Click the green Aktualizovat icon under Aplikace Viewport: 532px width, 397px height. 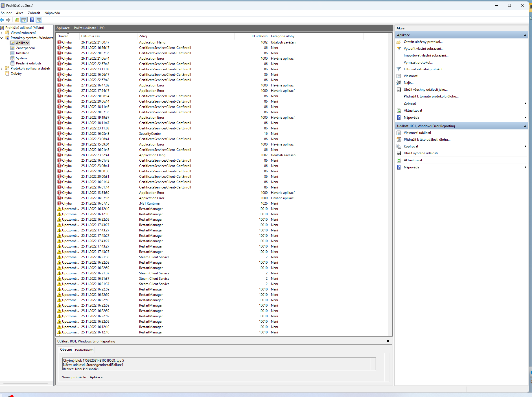coord(399,110)
